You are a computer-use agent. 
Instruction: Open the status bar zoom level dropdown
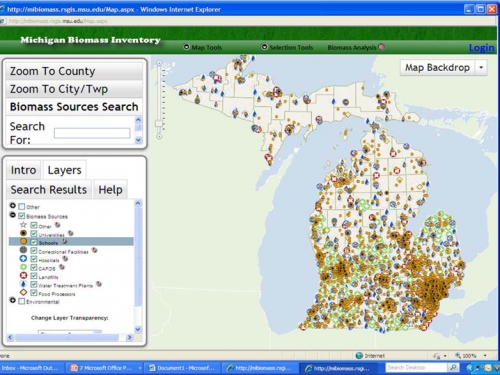click(x=485, y=356)
